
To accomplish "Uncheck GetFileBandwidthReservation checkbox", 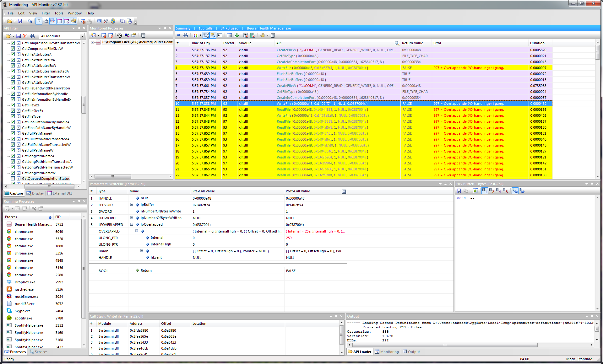I will tap(13, 88).
